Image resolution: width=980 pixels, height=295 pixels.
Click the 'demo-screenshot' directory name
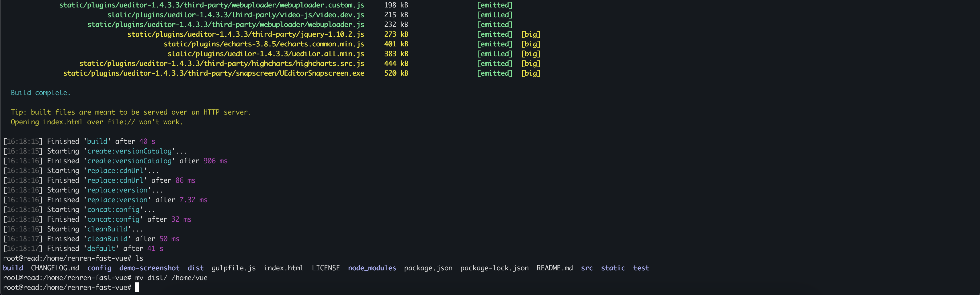point(149,268)
